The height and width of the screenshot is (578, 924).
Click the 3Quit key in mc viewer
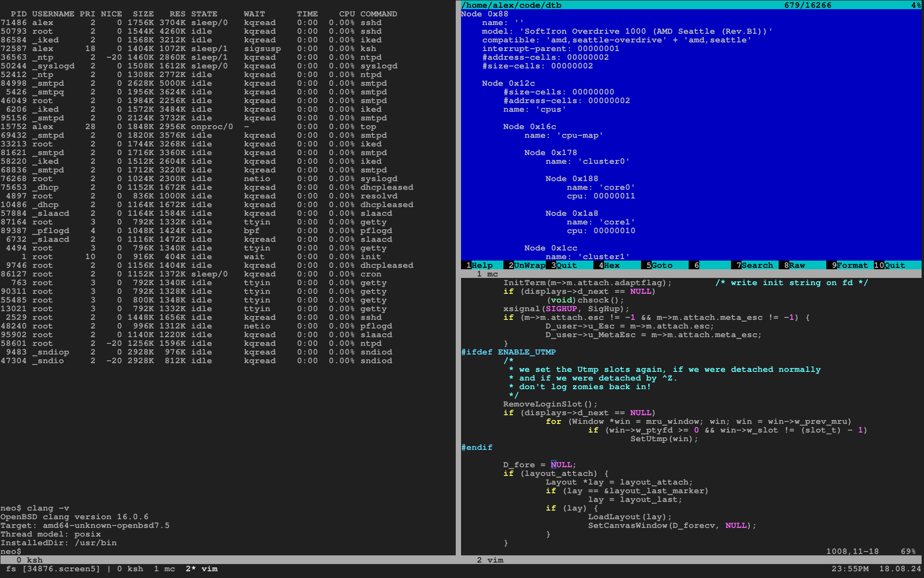pos(566,265)
